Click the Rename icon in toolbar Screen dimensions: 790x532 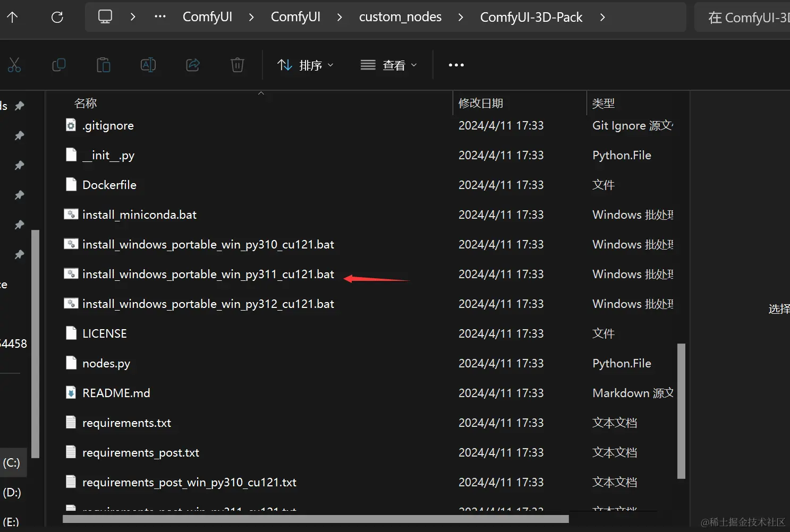[x=148, y=65]
